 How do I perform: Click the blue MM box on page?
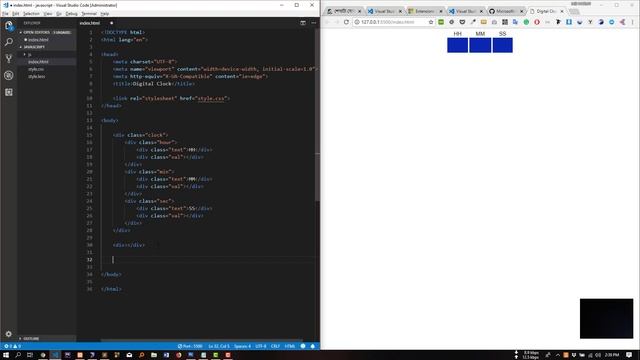(480, 45)
